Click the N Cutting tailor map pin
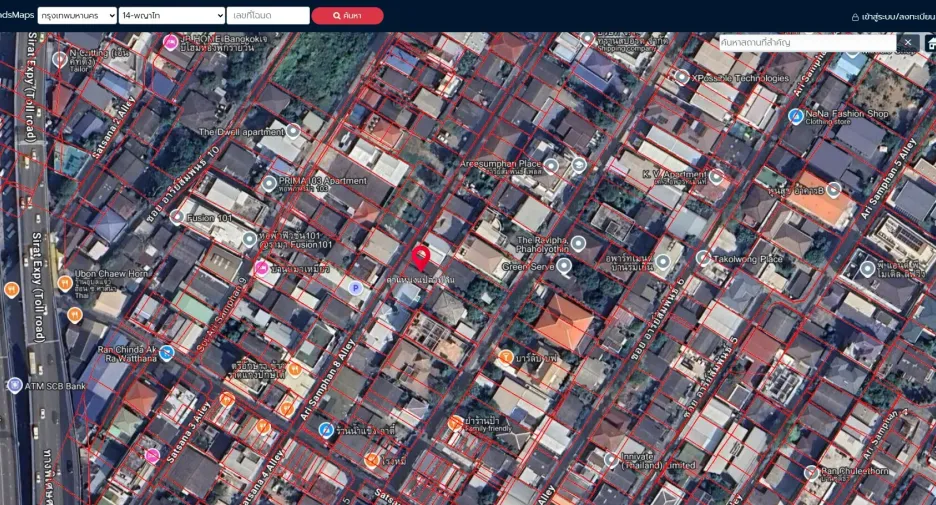Image resolution: width=936 pixels, height=505 pixels. tap(59, 59)
